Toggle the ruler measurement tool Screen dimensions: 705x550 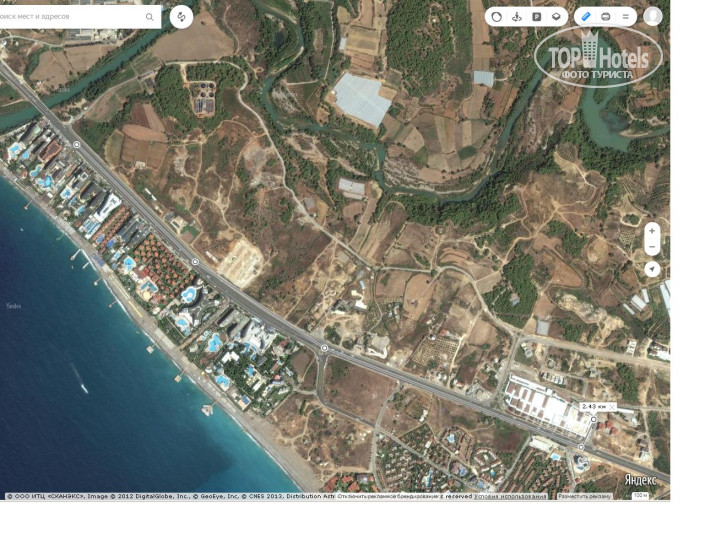tap(586, 16)
